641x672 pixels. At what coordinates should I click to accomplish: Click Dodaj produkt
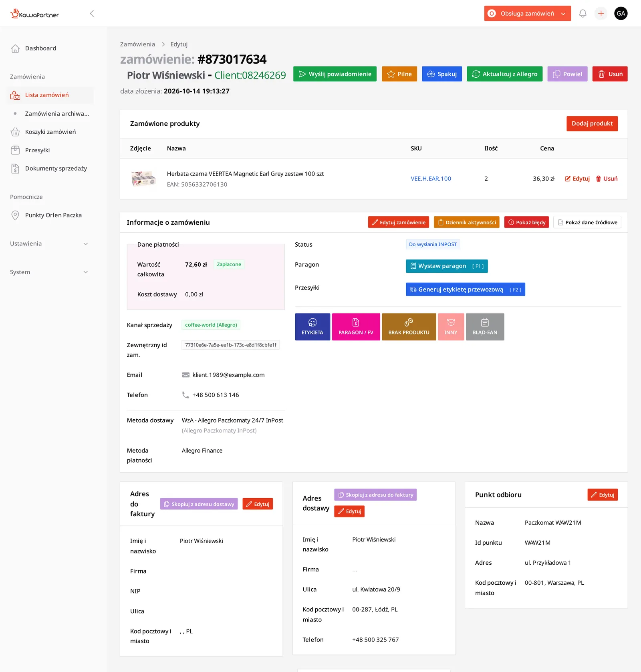tap(592, 124)
